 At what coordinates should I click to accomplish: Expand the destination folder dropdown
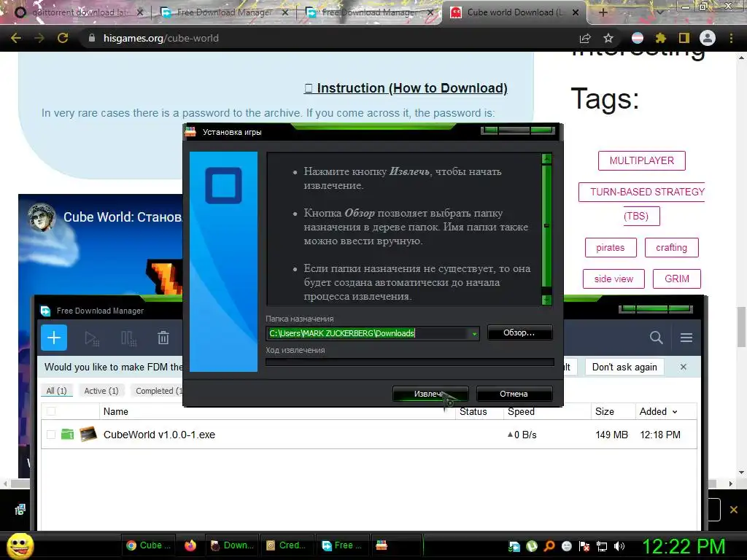coord(474,334)
